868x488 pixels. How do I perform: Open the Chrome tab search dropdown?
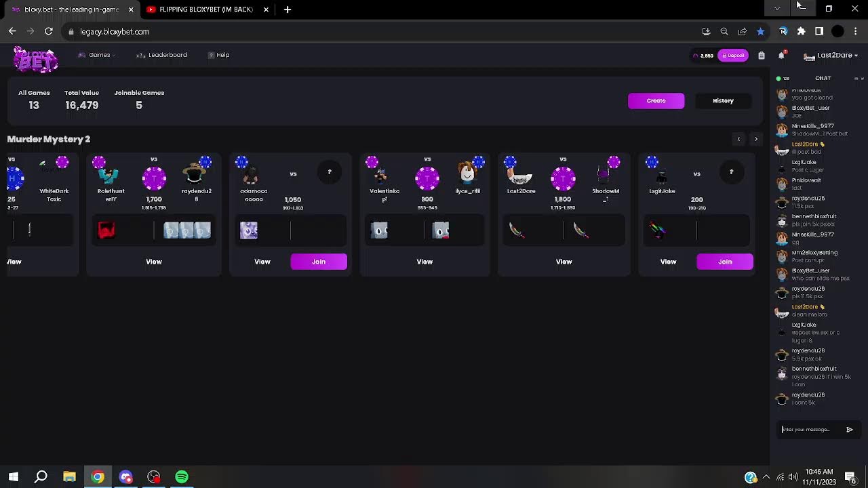pos(777,9)
